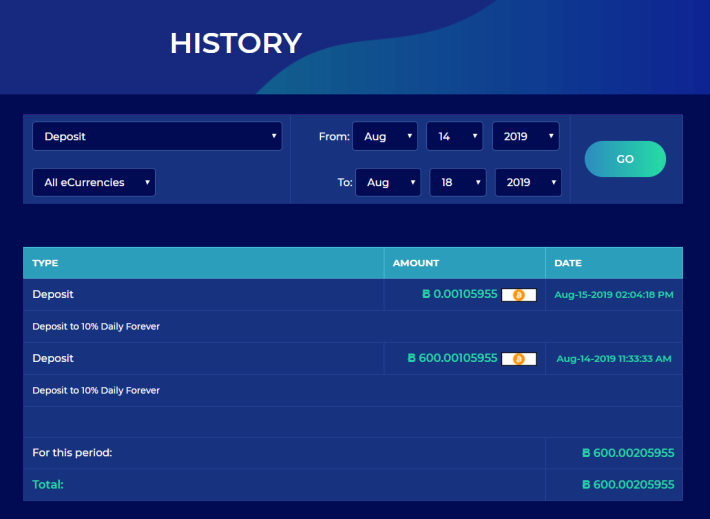Click the AMOUNT column header
Image resolution: width=710 pixels, height=519 pixels.
[416, 263]
